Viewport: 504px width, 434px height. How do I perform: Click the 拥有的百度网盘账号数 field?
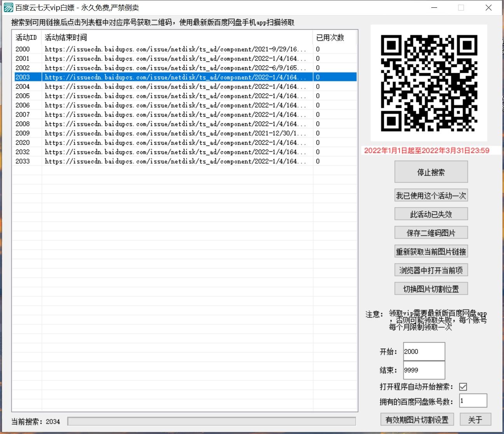coord(473,401)
